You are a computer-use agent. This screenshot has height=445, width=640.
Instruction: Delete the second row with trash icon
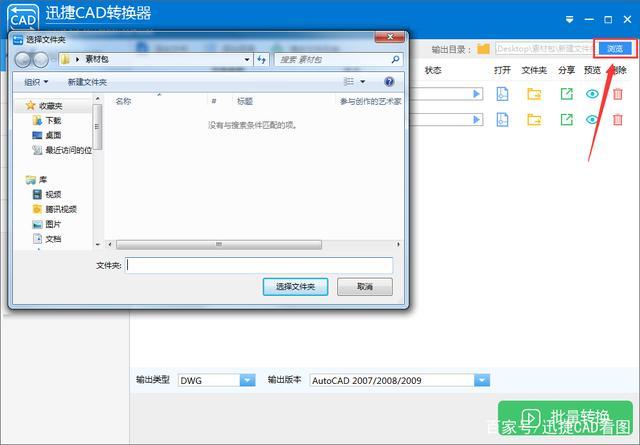(618, 120)
